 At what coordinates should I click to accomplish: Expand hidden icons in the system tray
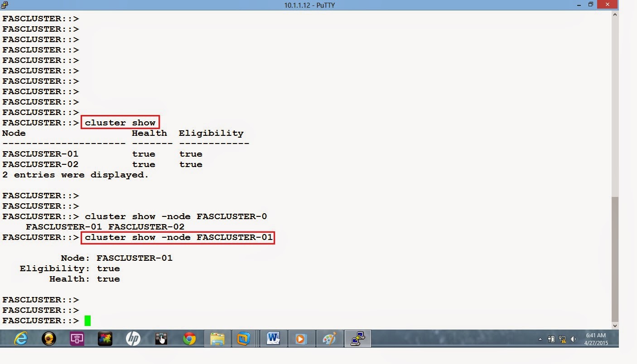[540, 339]
